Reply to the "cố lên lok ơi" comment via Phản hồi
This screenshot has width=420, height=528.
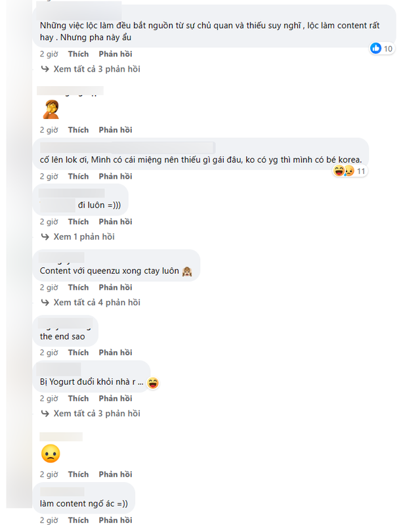(x=115, y=176)
